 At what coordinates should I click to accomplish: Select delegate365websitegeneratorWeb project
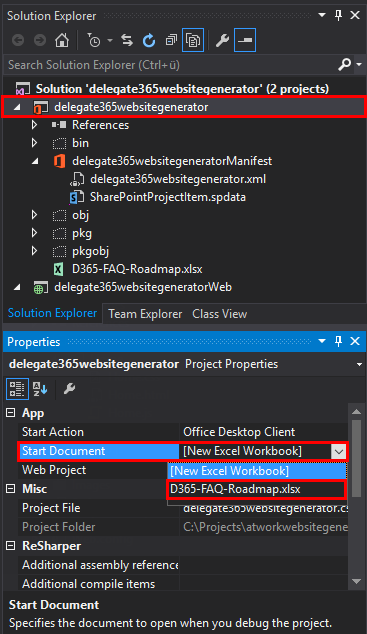(143, 287)
